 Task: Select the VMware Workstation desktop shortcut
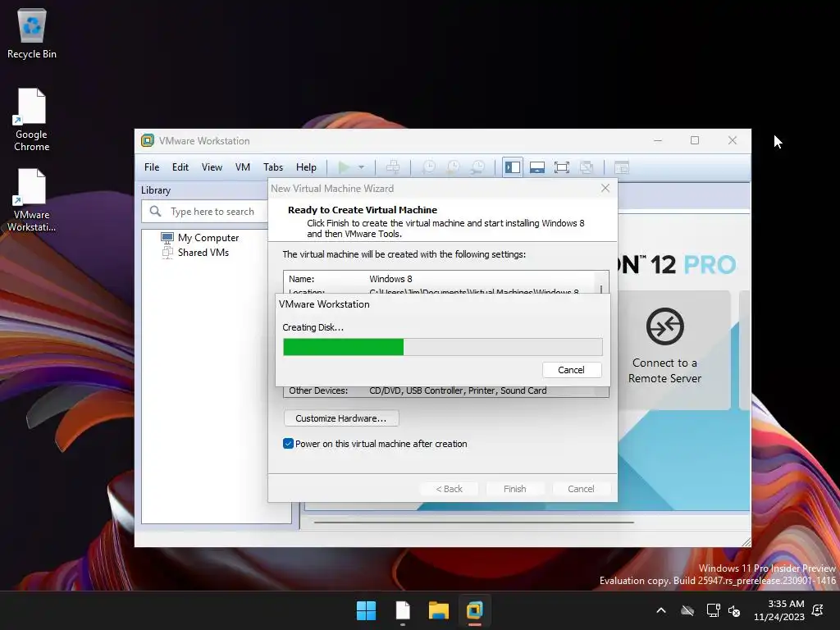(32, 200)
